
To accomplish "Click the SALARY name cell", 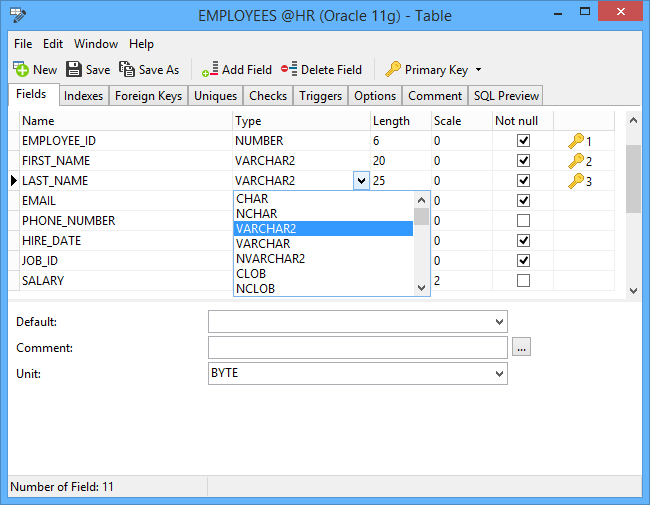I will pyautogui.click(x=126, y=281).
